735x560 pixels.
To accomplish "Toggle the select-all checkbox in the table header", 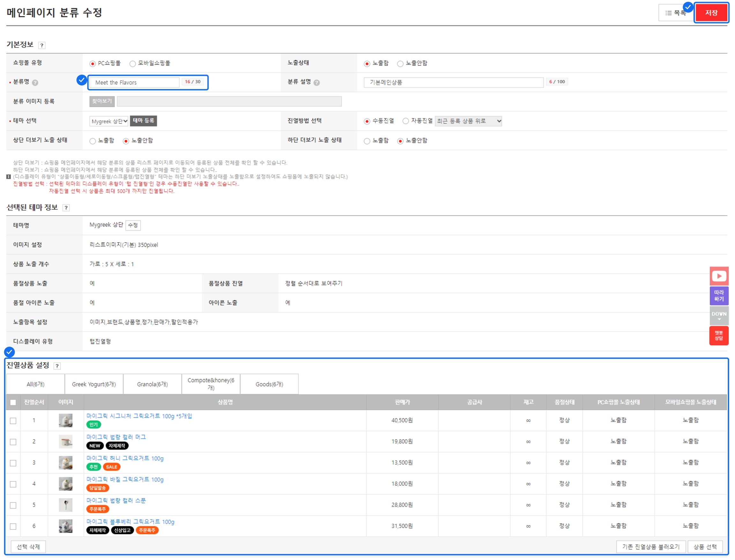I will 13,402.
